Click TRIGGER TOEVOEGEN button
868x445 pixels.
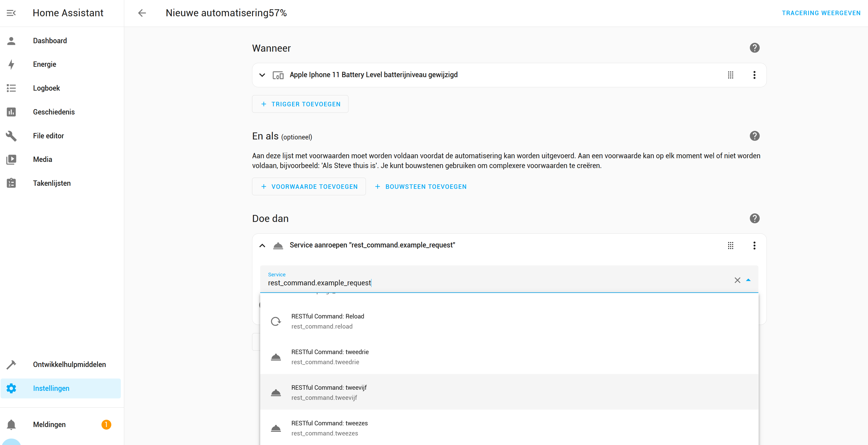pyautogui.click(x=300, y=104)
